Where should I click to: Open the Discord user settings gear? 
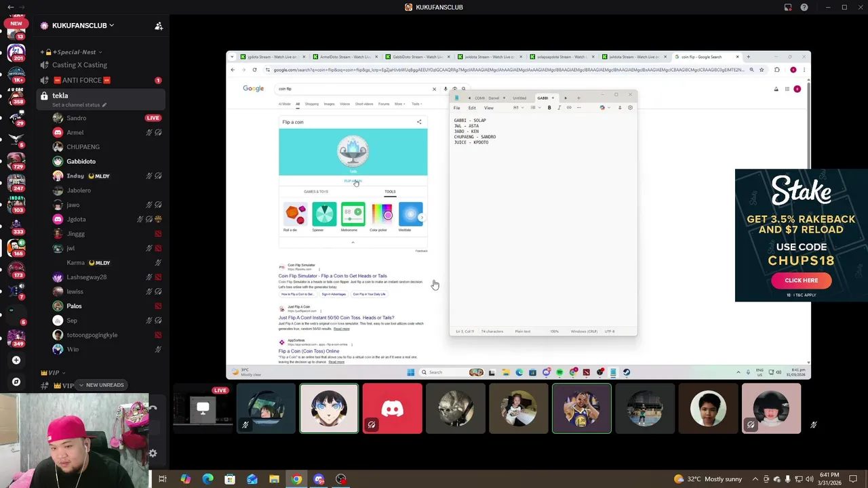click(x=153, y=453)
